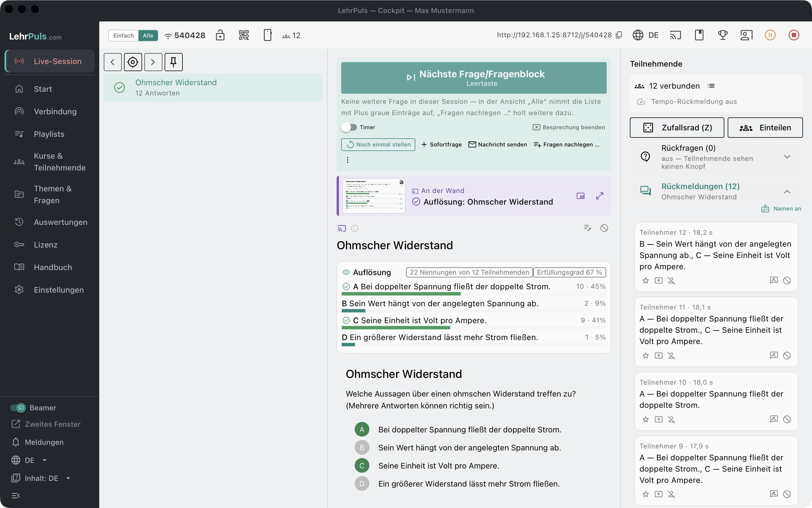This screenshot has width=812, height=508.
Task: Switch to Alle view mode
Action: click(x=148, y=36)
